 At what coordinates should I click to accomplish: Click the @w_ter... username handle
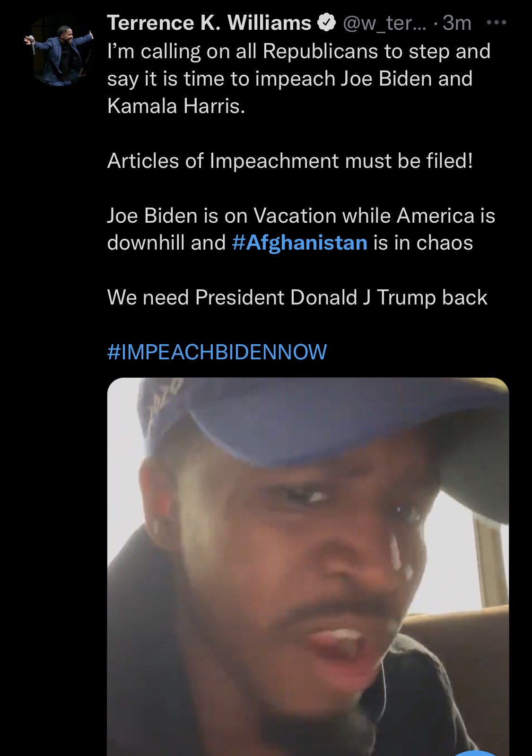point(384,23)
